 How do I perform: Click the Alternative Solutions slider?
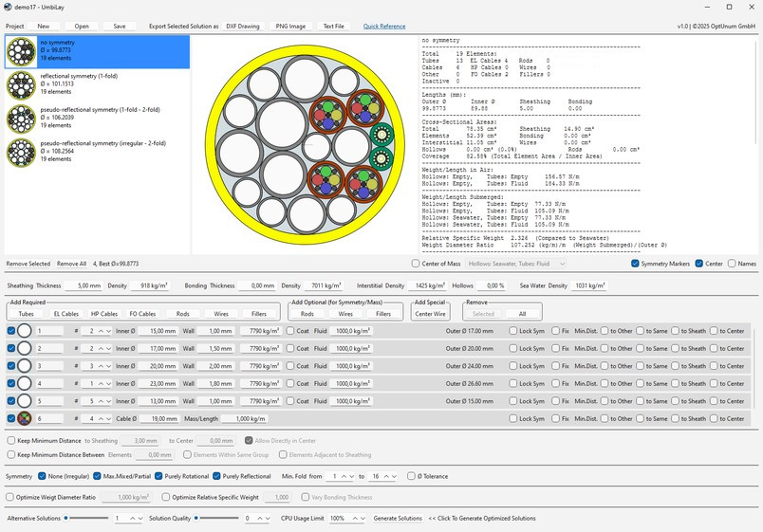tap(86, 519)
